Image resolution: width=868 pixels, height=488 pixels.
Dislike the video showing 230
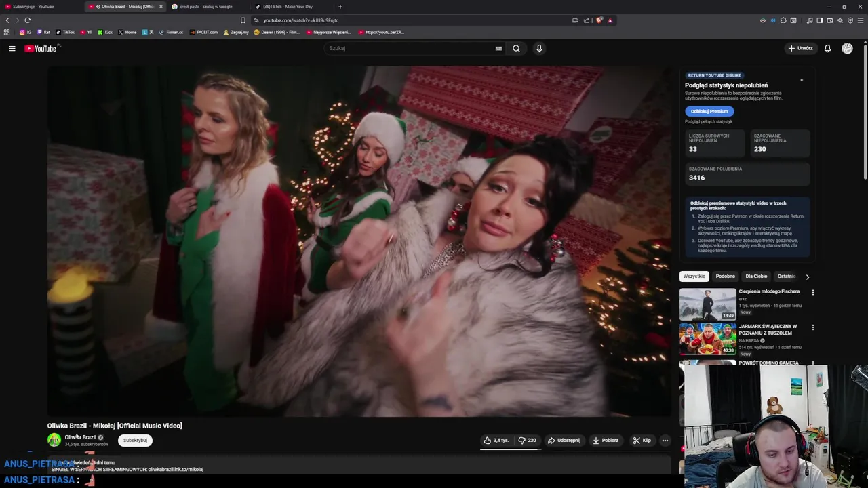tap(527, 440)
